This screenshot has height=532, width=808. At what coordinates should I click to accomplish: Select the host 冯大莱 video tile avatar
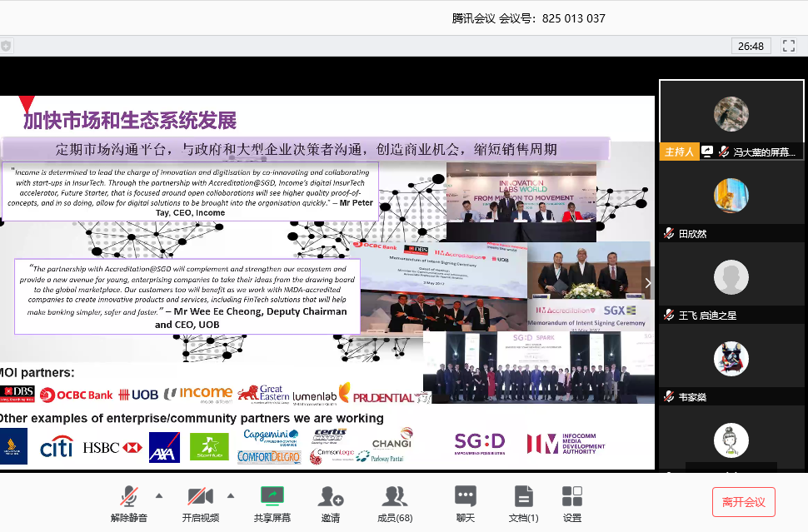731,114
